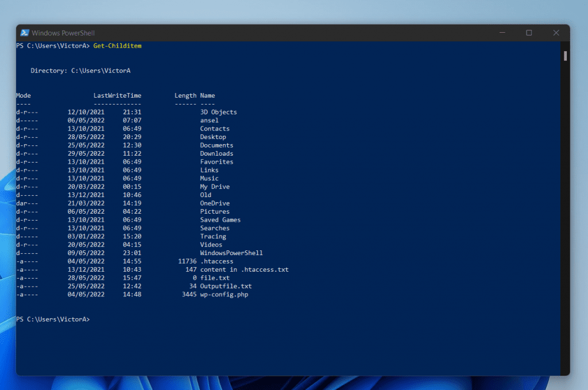Click the 11736 length value
The image size is (588, 390).
(187, 261)
